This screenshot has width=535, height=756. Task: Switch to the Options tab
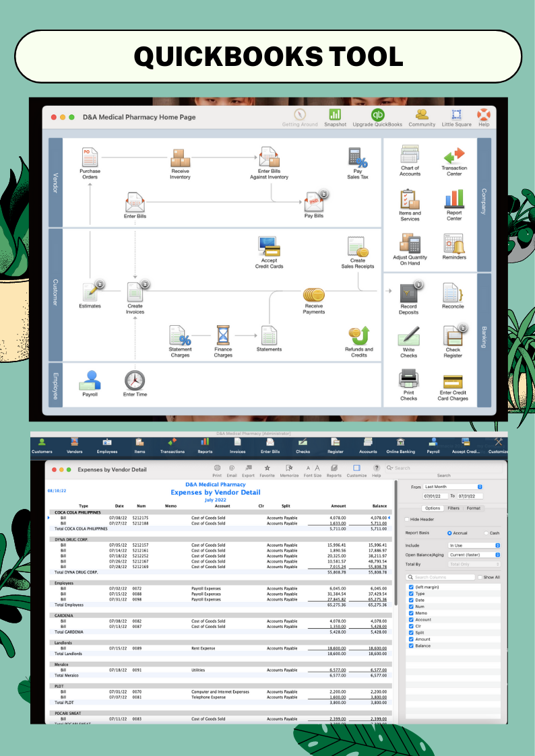click(433, 508)
